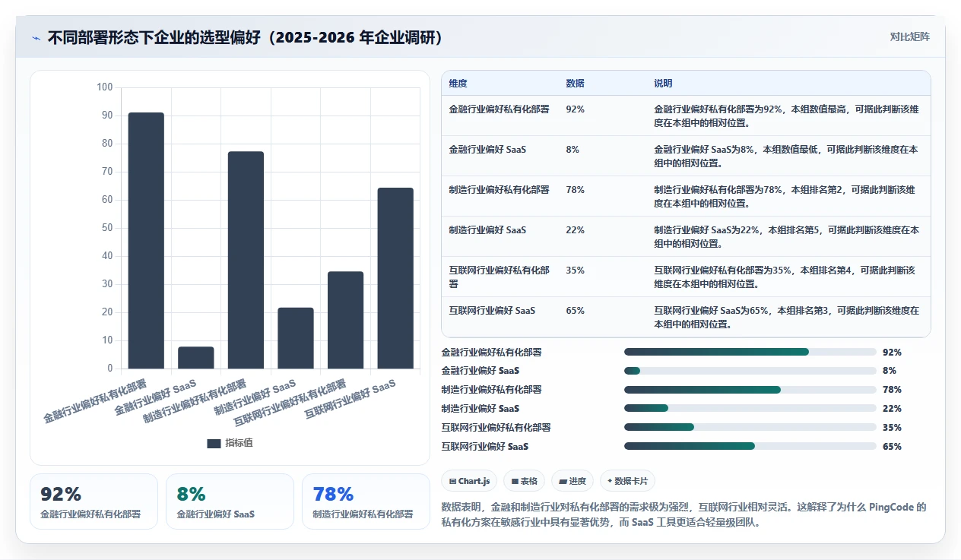Click the 金融行业偏好 SaaS chart bar
Viewport: 961px width, 560px height.
click(196, 358)
